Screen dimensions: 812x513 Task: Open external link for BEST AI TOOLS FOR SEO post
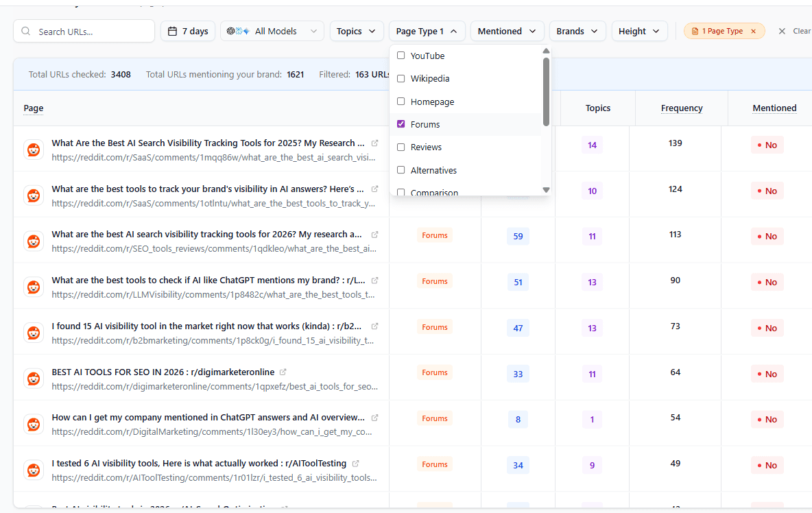(x=283, y=372)
